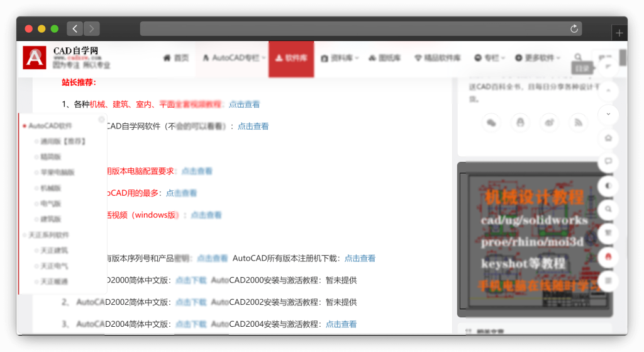Close the floating catalog panel
644x352 pixels.
pyautogui.click(x=101, y=119)
